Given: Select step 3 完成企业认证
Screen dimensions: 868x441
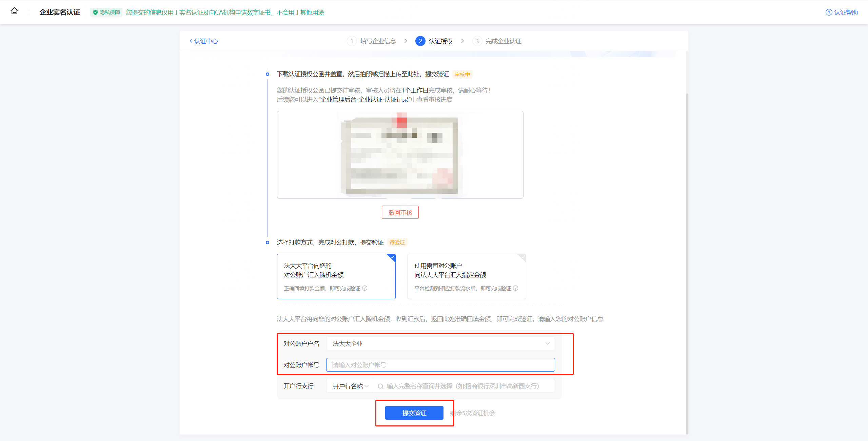Looking at the screenshot, I should click(497, 41).
